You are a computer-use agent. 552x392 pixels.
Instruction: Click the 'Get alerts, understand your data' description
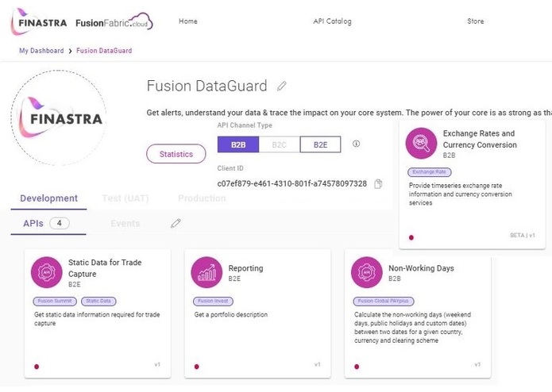[x=349, y=113]
